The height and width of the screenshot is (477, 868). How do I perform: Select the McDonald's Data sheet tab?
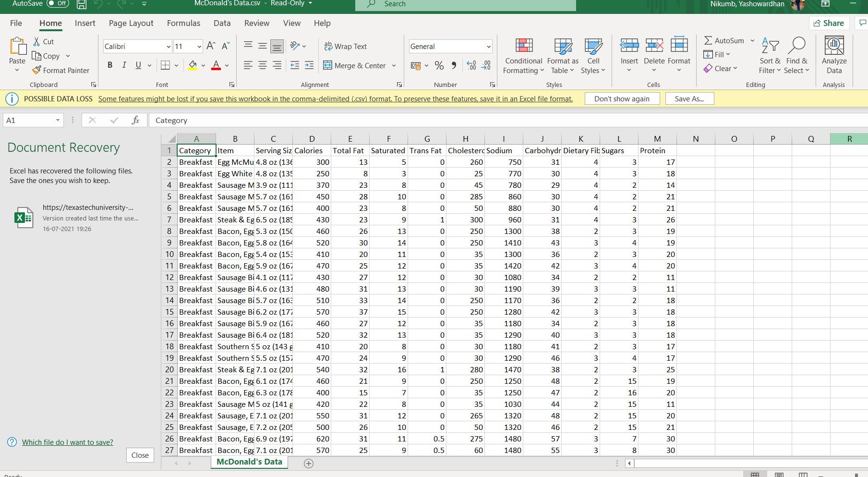[x=249, y=462]
